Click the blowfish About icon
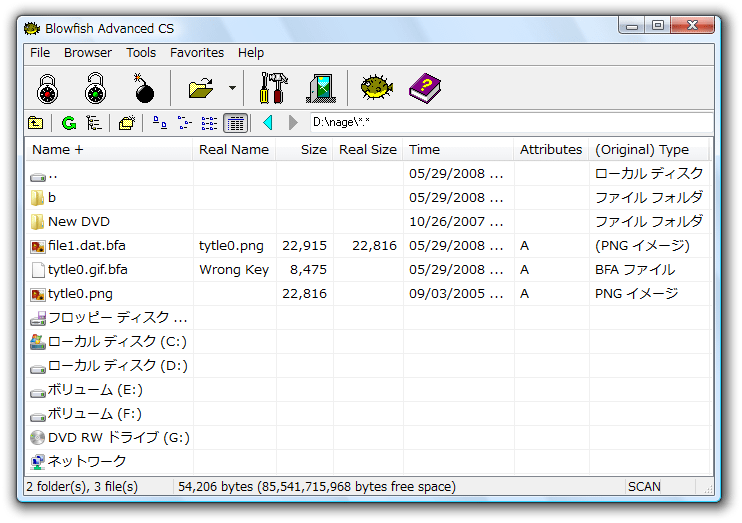742x523 pixels. point(377,88)
